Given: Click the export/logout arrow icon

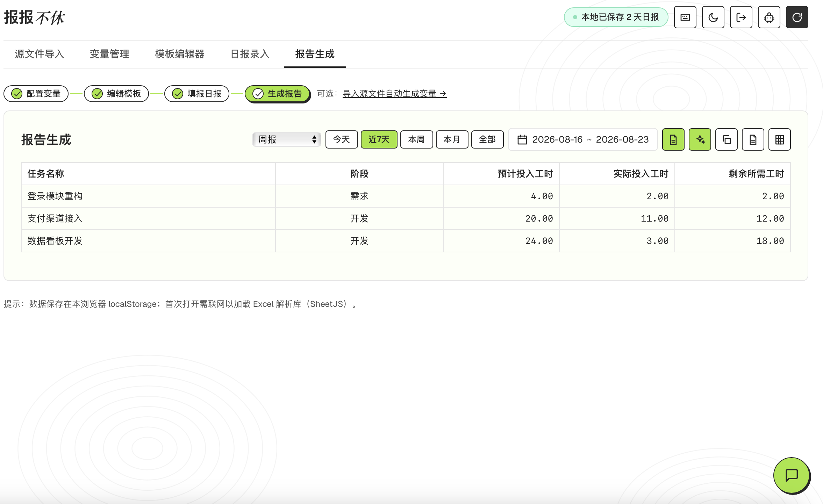Looking at the screenshot, I should point(741,17).
